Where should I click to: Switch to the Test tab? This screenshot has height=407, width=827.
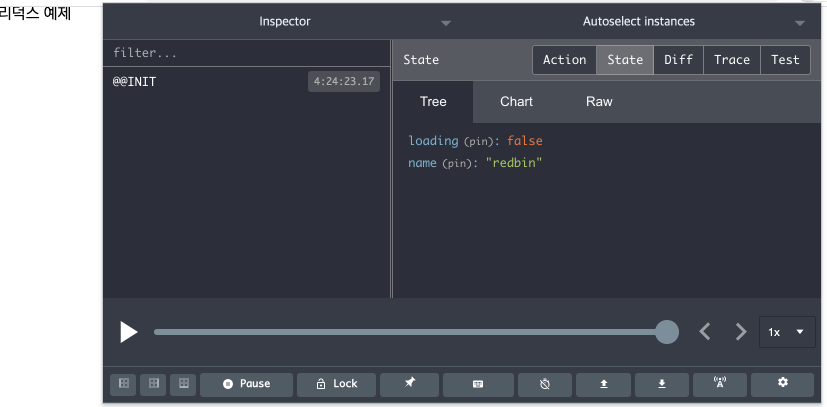coord(785,60)
